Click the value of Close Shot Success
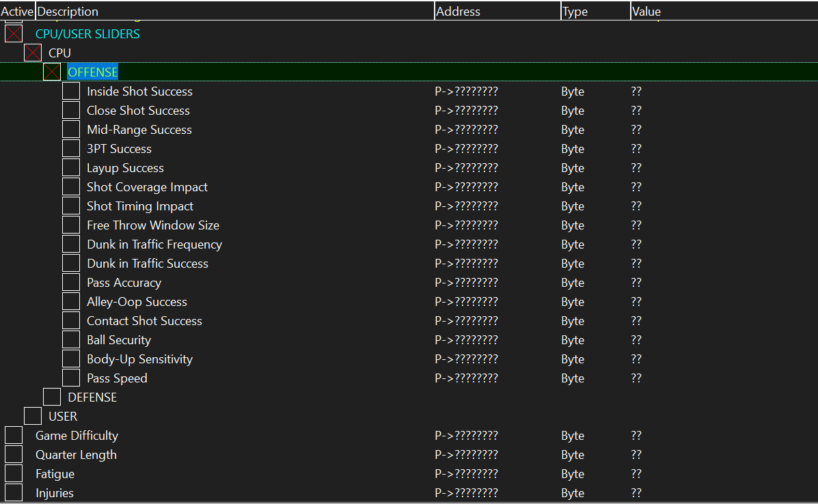Screen dimensions: 818x504 [636, 111]
